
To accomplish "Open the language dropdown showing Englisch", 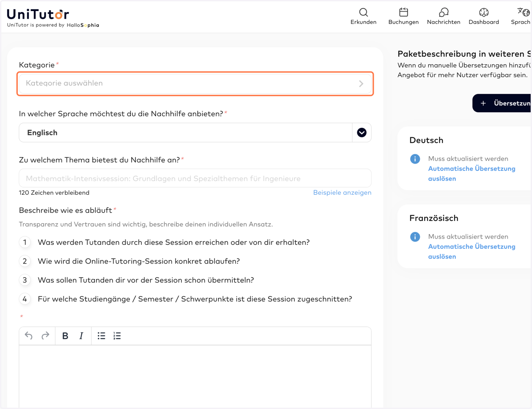I will [195, 133].
